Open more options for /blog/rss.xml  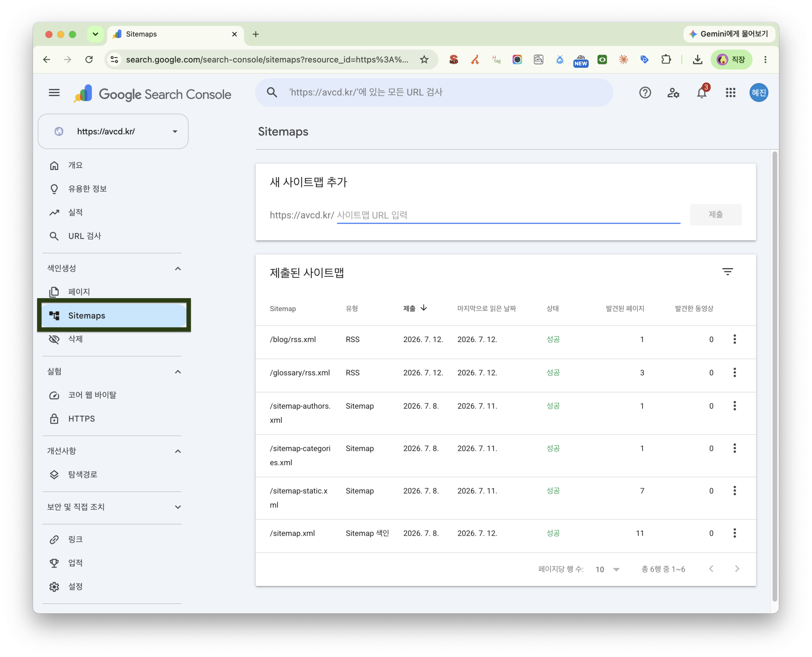pyautogui.click(x=734, y=339)
